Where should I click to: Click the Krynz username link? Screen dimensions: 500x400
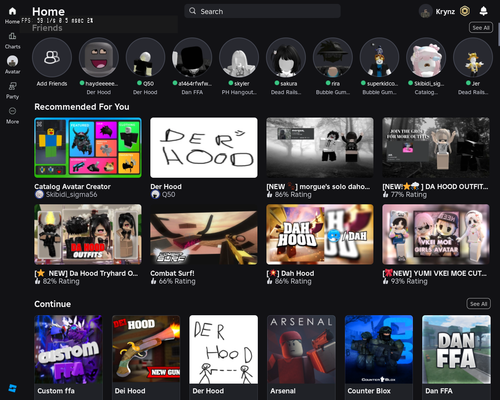pos(445,12)
